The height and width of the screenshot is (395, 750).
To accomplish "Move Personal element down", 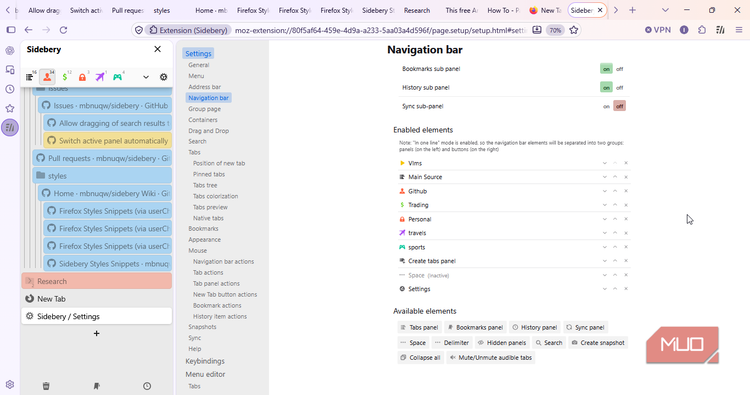I will (605, 219).
